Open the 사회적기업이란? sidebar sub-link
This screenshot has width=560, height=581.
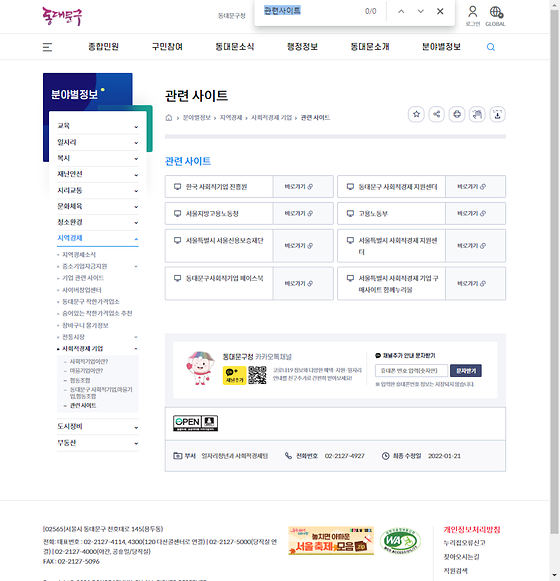pyautogui.click(x=89, y=362)
